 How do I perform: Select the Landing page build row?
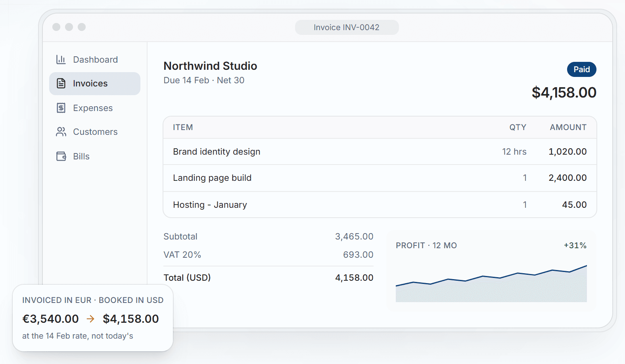[380, 178]
